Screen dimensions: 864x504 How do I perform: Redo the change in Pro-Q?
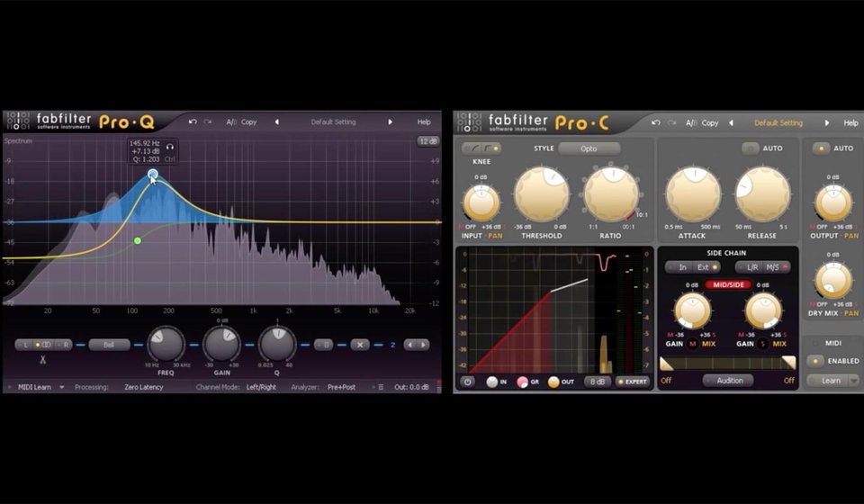pyautogui.click(x=208, y=121)
